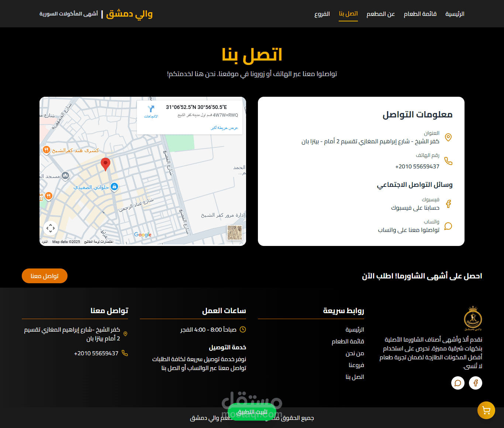
Task: Click the خدمة التوصيل subheading
Action: (228, 347)
